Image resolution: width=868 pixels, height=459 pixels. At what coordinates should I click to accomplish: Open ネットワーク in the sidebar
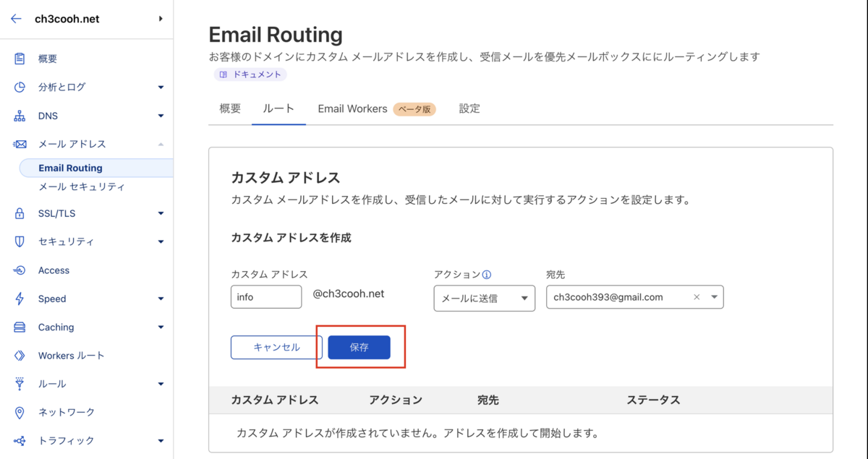pyautogui.click(x=67, y=412)
